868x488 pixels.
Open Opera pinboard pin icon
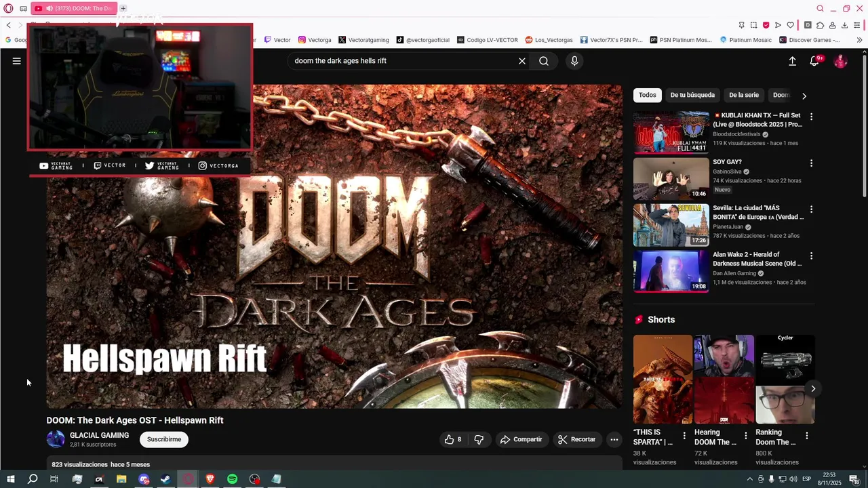pyautogui.click(x=741, y=25)
